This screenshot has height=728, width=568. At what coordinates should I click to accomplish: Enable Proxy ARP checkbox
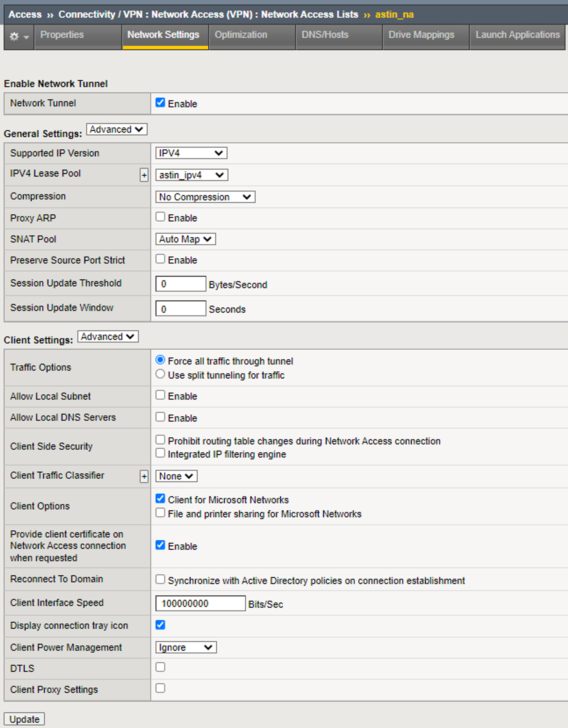pos(160,217)
